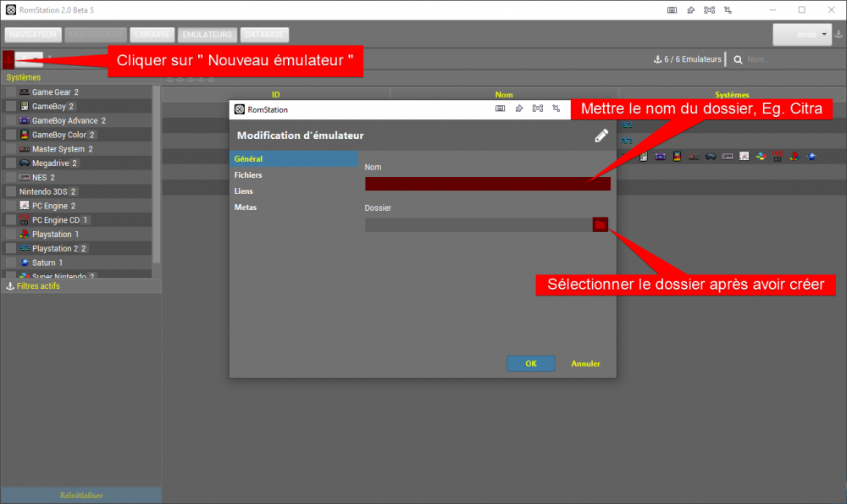Click the Systèmes column header in the table
847x504 pixels.
pyautogui.click(x=732, y=95)
